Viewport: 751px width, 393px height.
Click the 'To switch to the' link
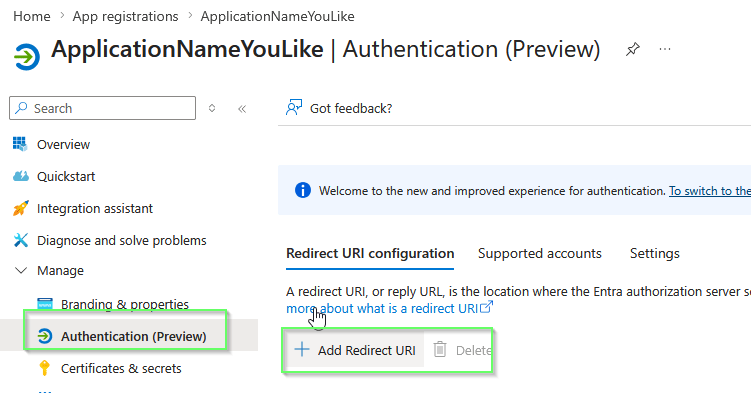click(x=710, y=191)
